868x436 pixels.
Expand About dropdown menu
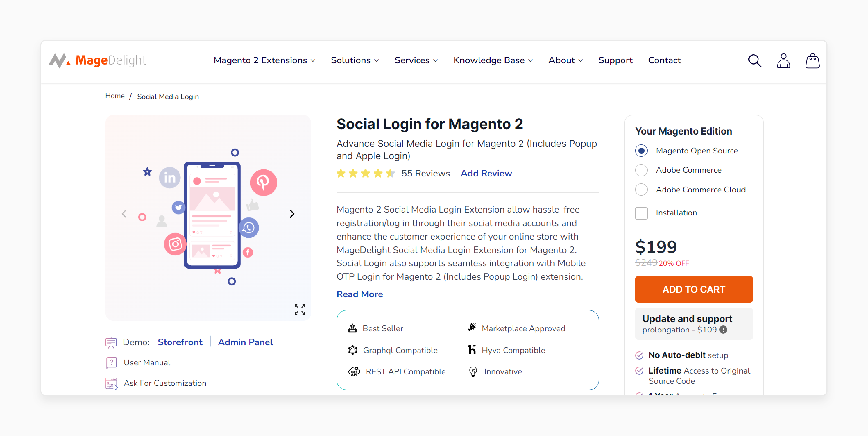pyautogui.click(x=565, y=60)
